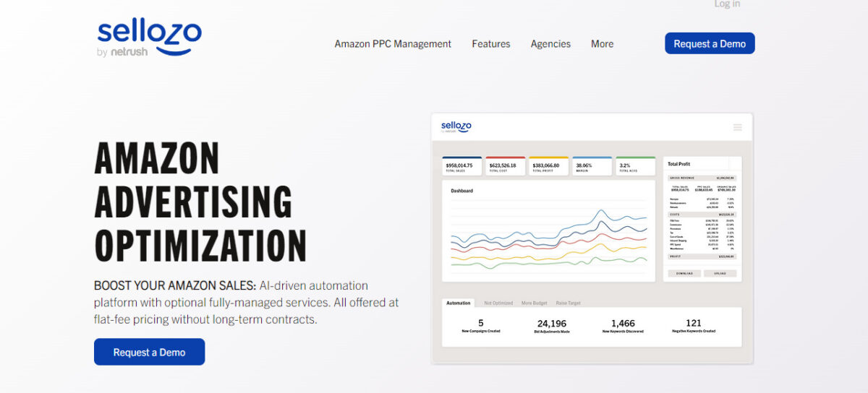Select the Automation tab in the dashboard
The image size is (868, 393).
pos(458,303)
